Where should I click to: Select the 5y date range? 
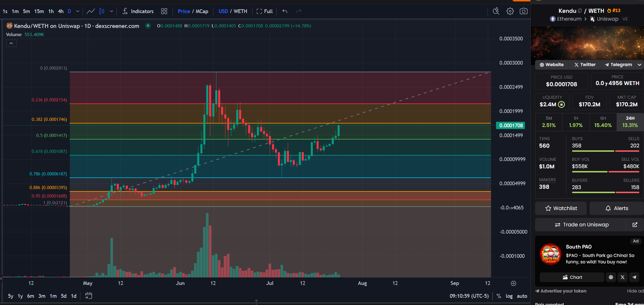click(x=11, y=296)
